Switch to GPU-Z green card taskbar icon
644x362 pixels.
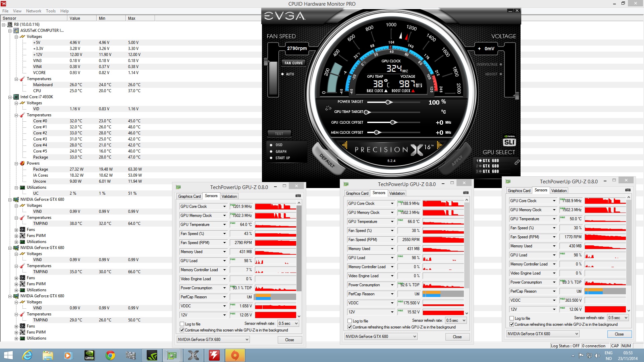172,355
